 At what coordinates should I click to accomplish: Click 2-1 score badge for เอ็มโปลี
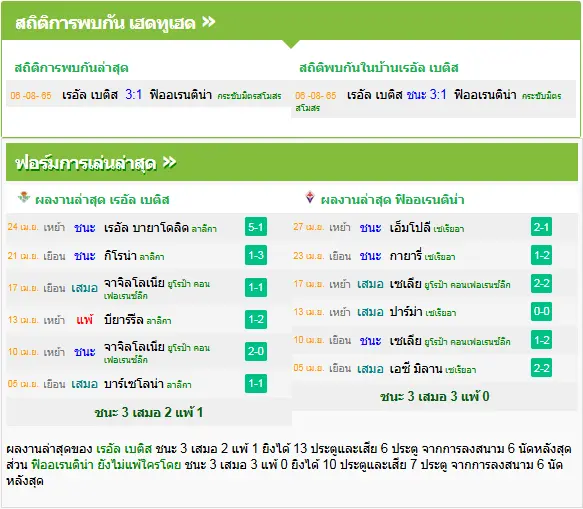point(541,227)
